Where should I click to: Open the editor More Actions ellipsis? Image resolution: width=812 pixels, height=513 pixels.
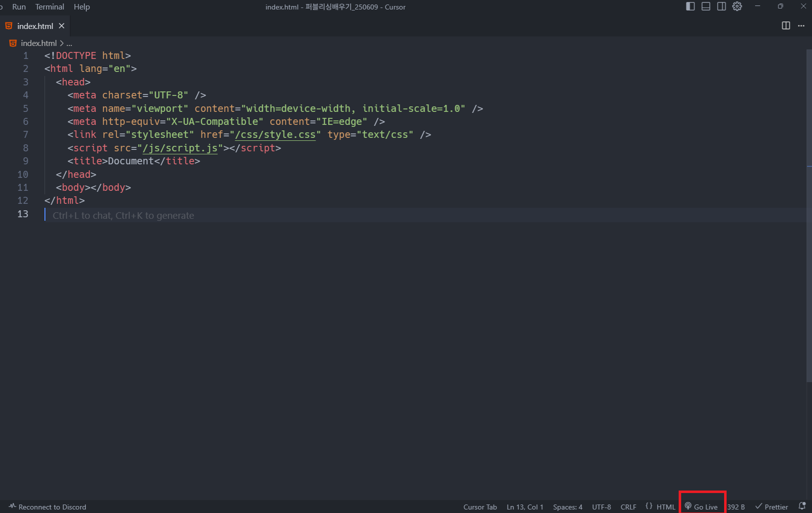[801, 25]
